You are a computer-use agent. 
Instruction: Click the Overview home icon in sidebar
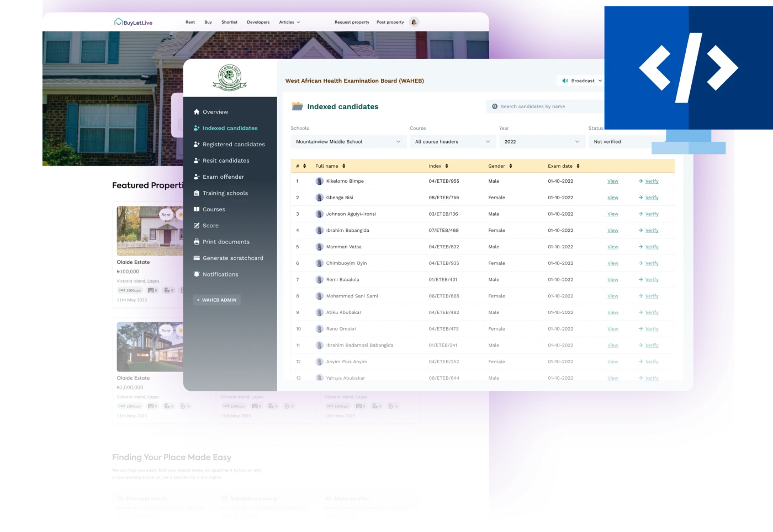pyautogui.click(x=197, y=112)
